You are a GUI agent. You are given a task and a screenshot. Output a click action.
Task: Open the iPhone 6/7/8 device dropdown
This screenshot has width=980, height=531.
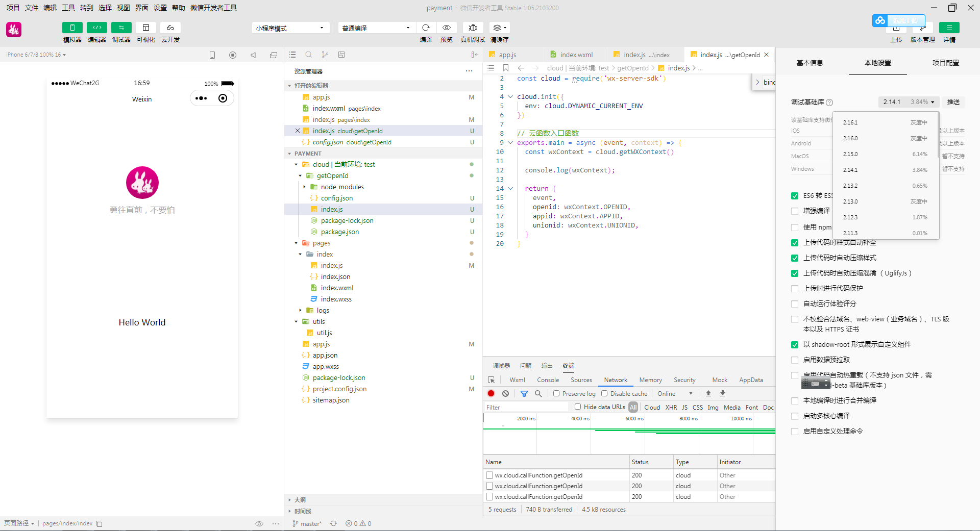[x=36, y=55]
